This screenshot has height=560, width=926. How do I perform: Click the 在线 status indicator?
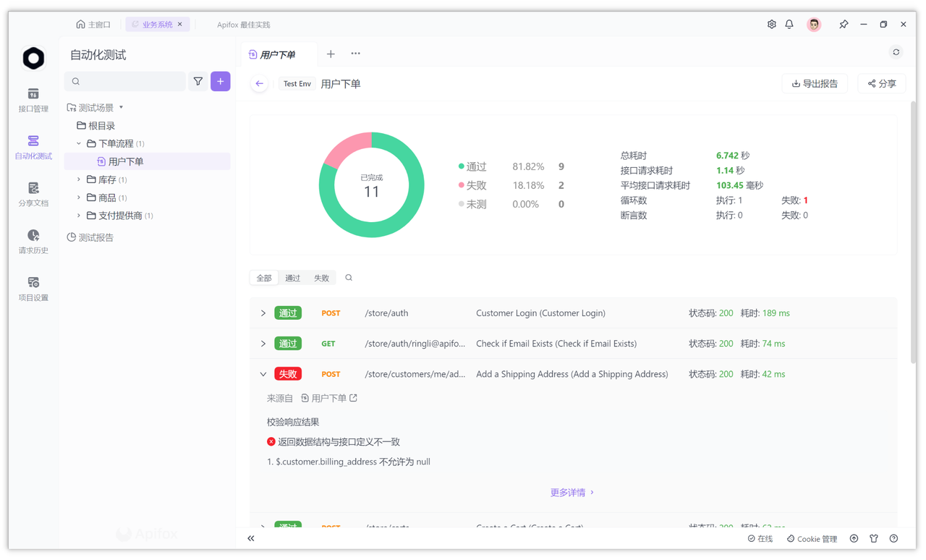point(760,538)
